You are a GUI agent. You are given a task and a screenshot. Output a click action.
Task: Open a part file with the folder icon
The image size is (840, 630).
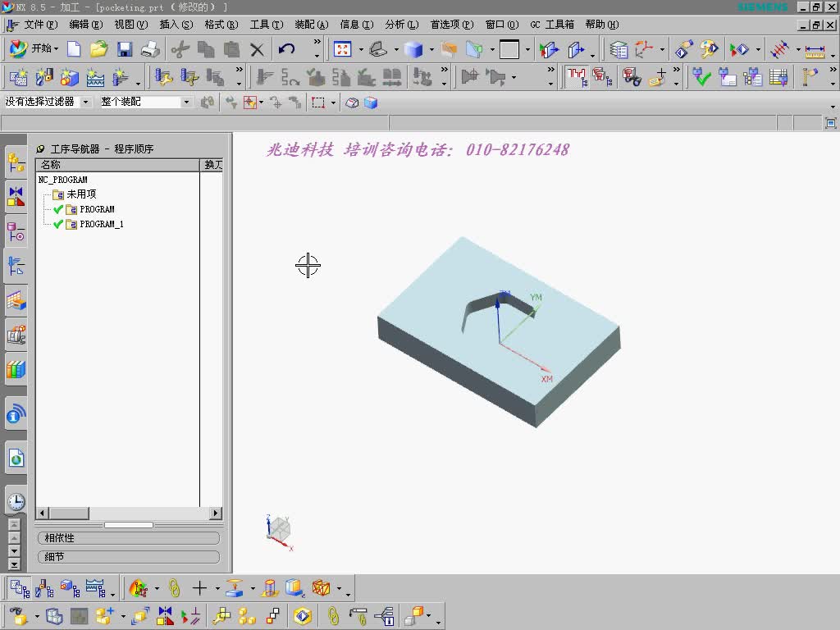pyautogui.click(x=98, y=49)
